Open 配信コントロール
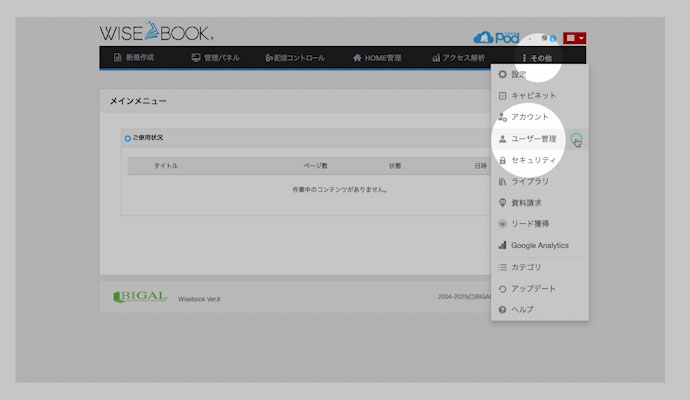690x400 pixels. (x=295, y=58)
